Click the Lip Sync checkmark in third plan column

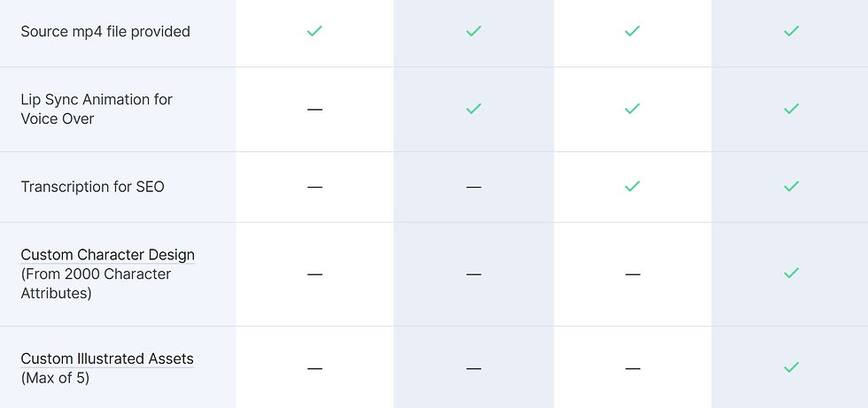632,109
